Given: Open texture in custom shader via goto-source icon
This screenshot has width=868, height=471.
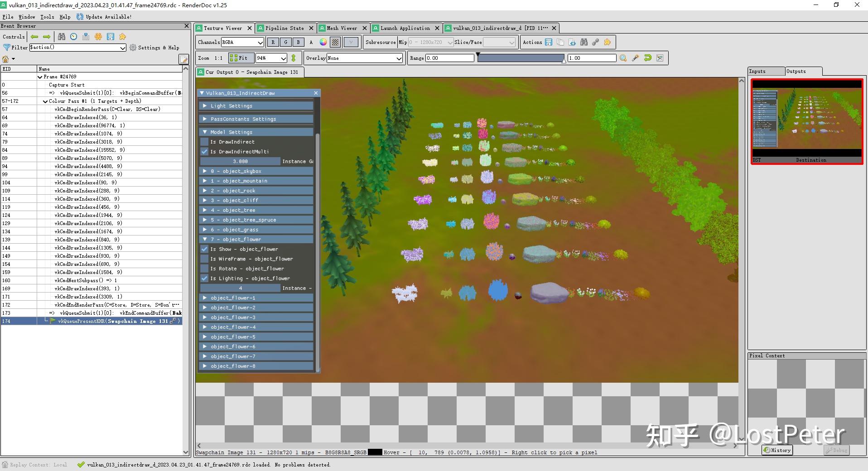Looking at the screenshot, I should pyautogui.click(x=572, y=42).
